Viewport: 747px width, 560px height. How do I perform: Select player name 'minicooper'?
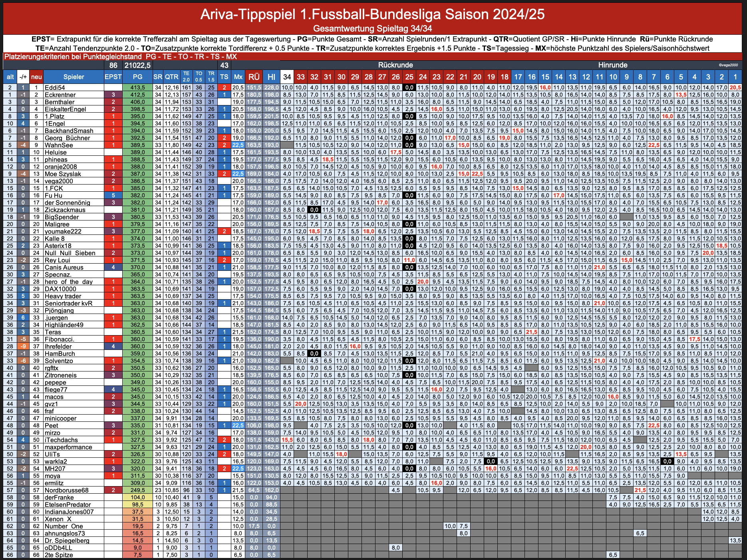click(60, 418)
